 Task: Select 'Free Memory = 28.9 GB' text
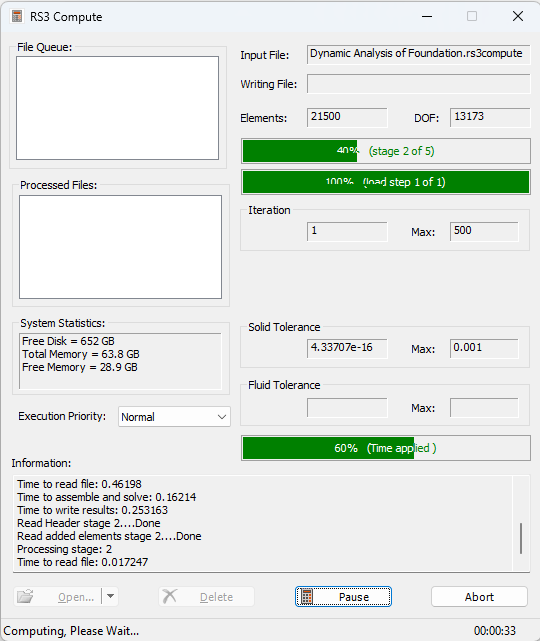(x=80, y=367)
